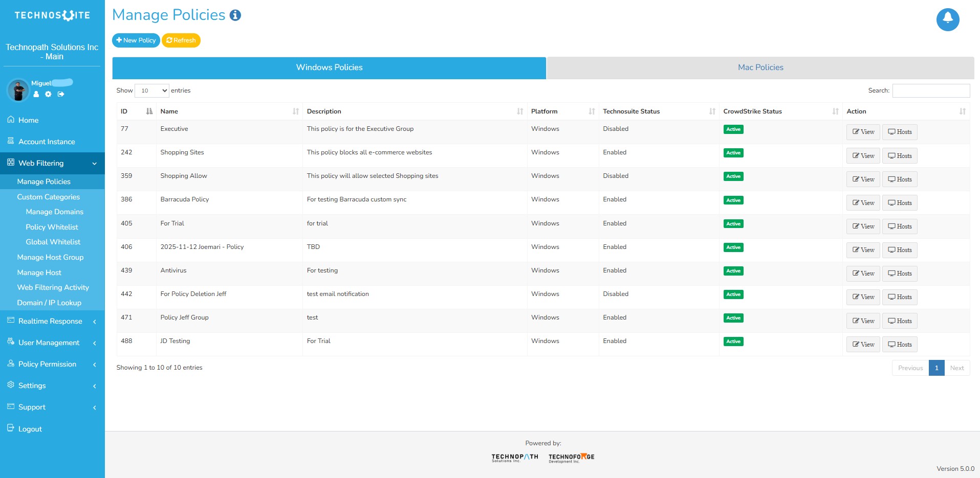The height and width of the screenshot is (478, 980).
Task: Open the notifications bell icon
Action: click(948, 19)
